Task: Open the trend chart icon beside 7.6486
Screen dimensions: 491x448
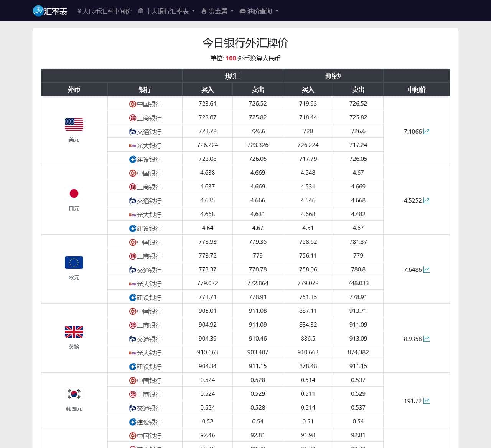Action: coord(427,269)
